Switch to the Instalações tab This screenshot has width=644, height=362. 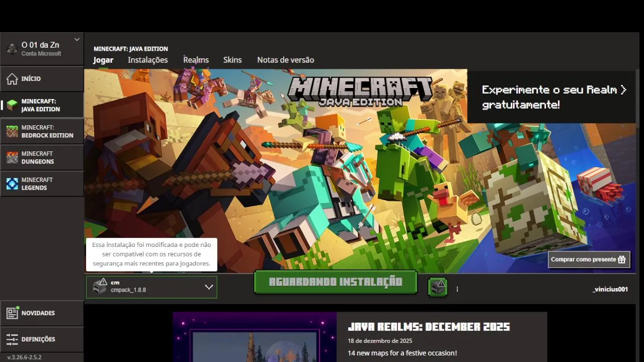click(148, 60)
